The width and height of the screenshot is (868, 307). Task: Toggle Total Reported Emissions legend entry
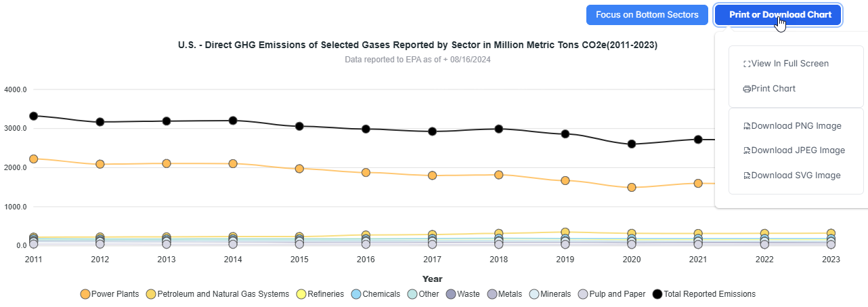point(704,294)
